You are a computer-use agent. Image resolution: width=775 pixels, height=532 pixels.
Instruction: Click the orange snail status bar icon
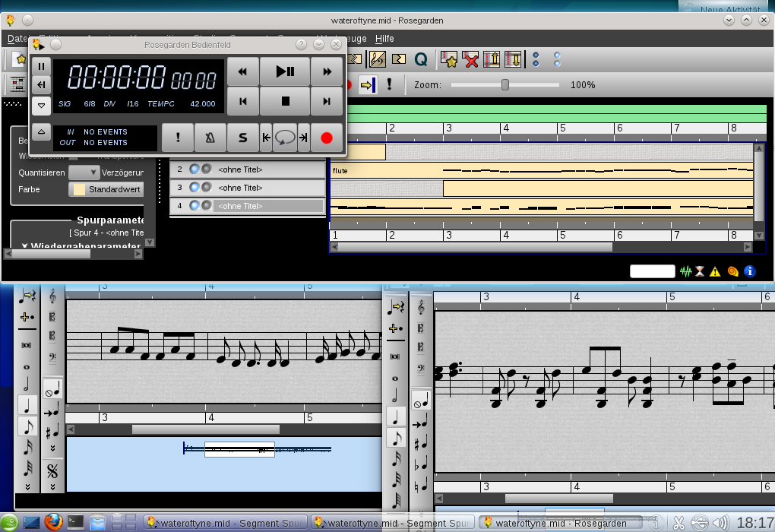click(733, 271)
